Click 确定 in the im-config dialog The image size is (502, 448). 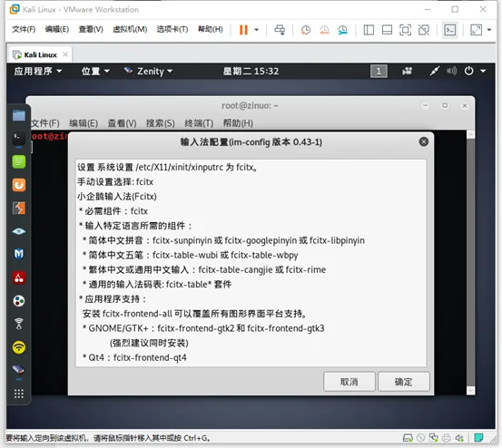tap(404, 382)
